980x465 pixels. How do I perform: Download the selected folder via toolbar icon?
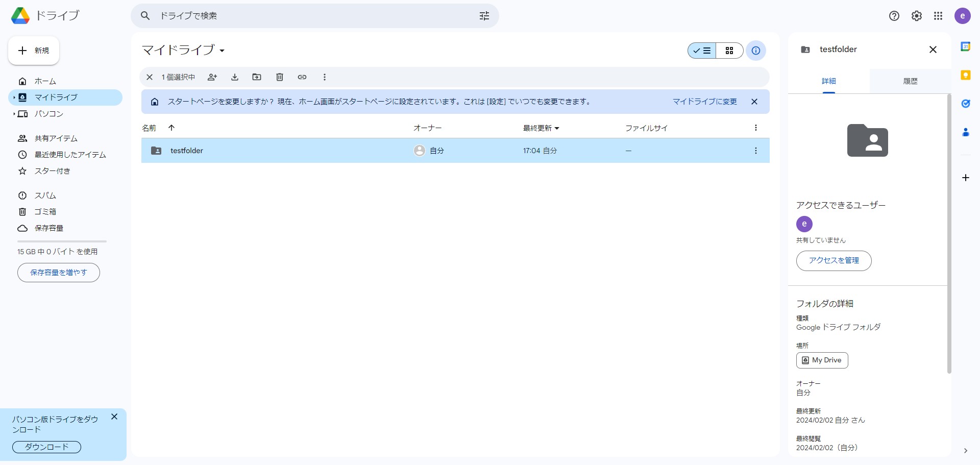point(235,77)
